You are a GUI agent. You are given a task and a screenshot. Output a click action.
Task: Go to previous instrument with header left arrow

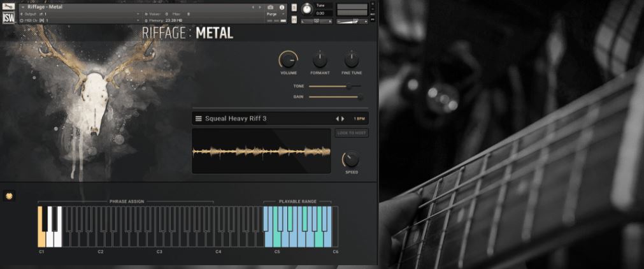(x=253, y=8)
